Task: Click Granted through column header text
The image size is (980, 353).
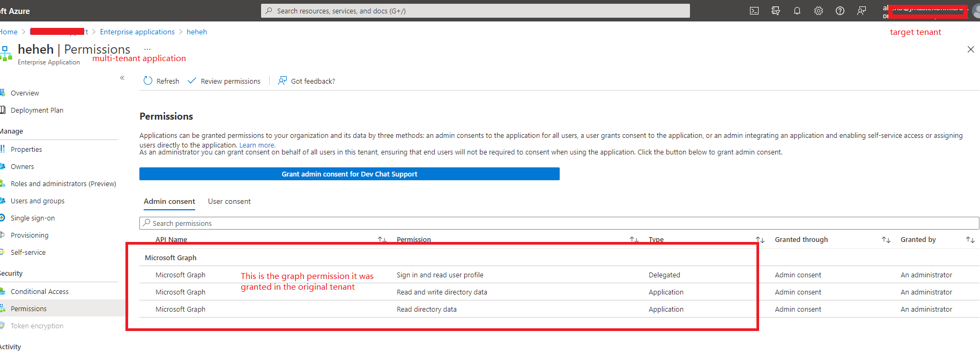Action: coord(801,240)
